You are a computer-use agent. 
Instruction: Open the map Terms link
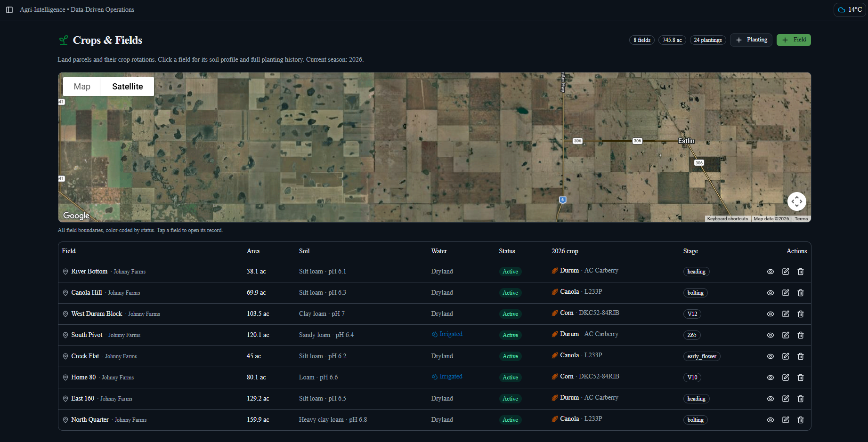801,219
